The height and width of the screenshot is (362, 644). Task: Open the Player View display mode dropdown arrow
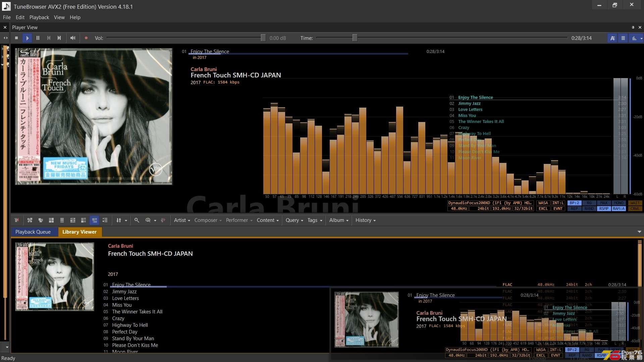pyautogui.click(x=641, y=38)
